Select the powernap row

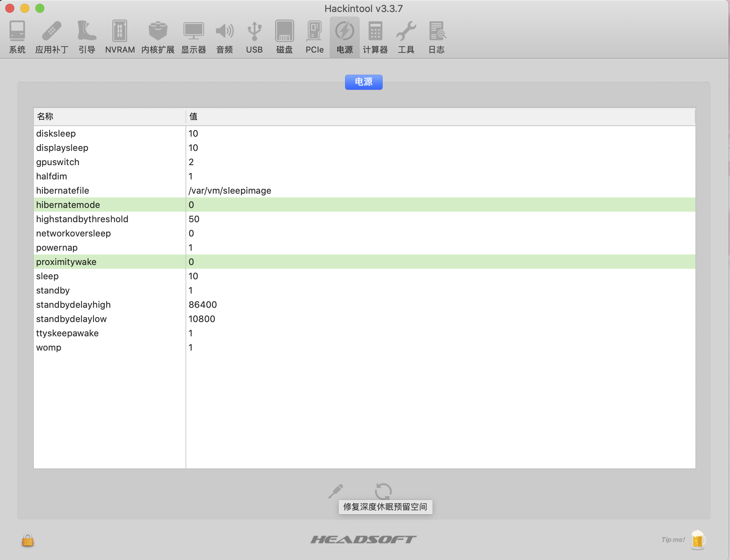364,247
